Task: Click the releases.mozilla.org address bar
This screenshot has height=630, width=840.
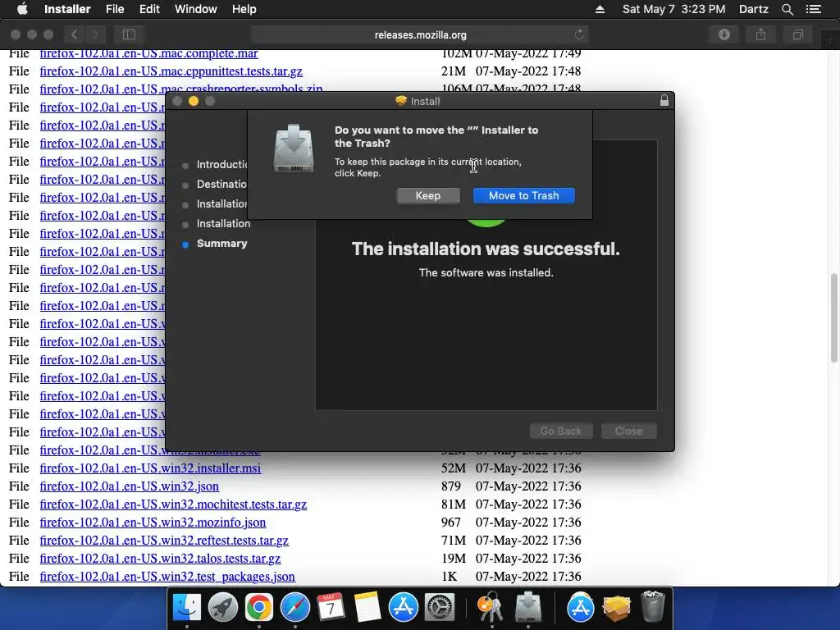Action: tap(420, 34)
